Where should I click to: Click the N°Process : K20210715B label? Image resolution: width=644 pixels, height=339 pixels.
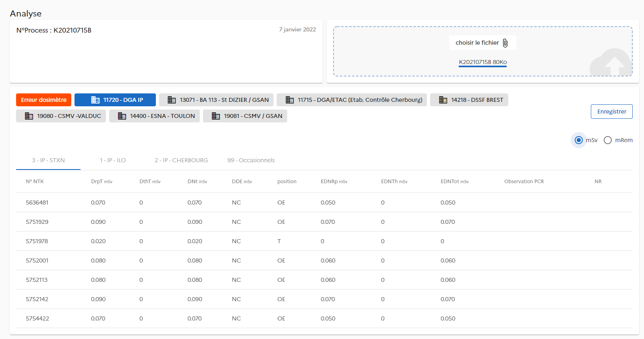[x=54, y=30]
